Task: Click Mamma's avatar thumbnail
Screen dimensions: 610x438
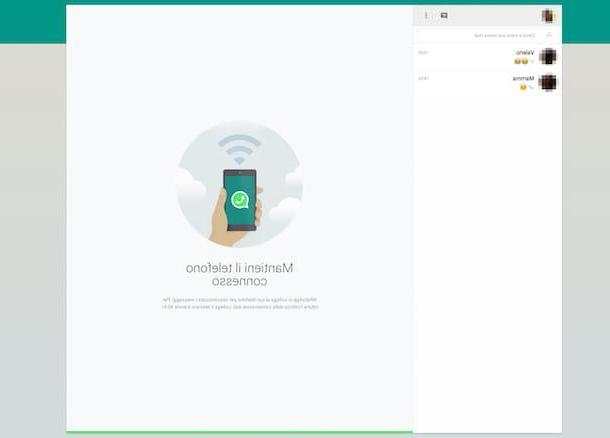Action: [548, 82]
